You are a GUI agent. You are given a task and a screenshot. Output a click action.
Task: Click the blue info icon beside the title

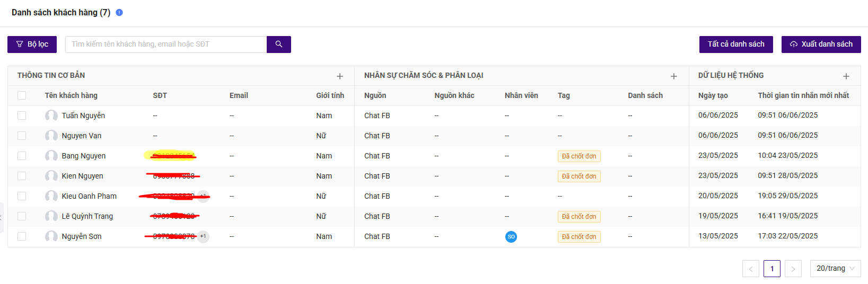pos(119,12)
